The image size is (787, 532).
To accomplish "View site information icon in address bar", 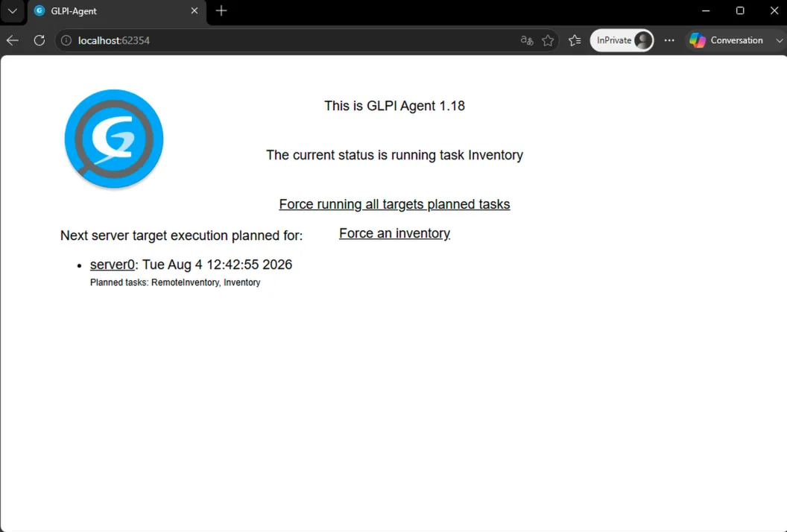I will tap(66, 41).
